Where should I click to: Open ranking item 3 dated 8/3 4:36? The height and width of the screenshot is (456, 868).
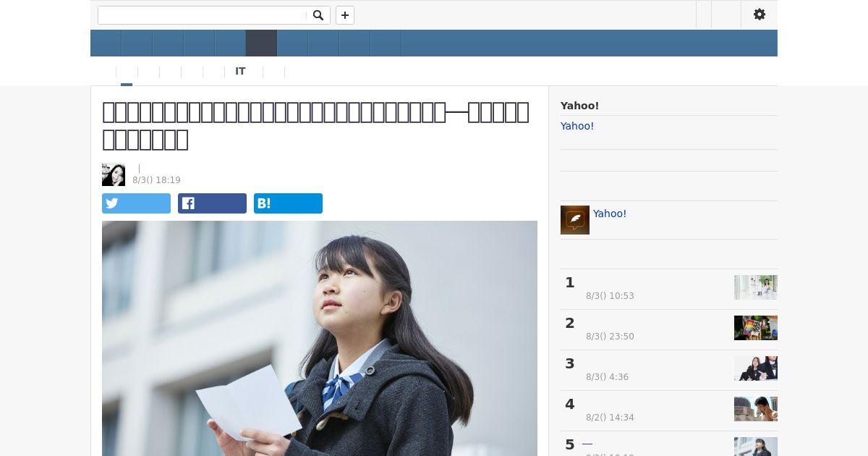pos(669,370)
